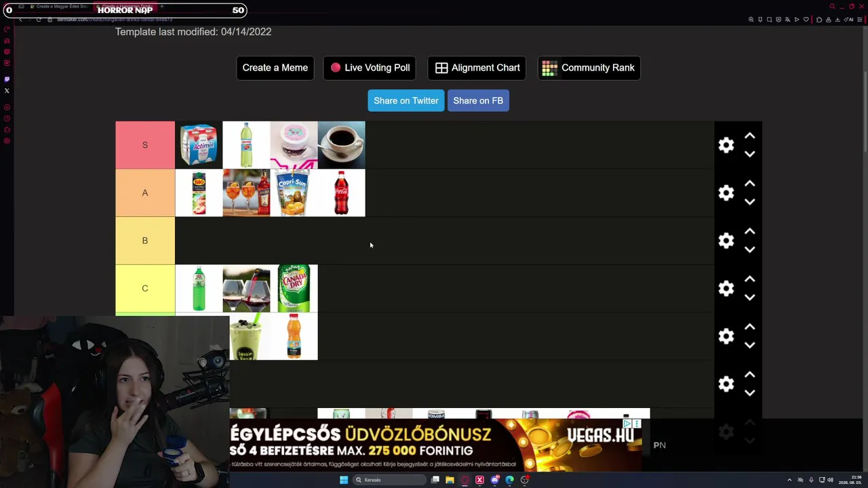Move tier C row down
Image resolution: width=868 pixels, height=488 pixels.
coord(750,297)
